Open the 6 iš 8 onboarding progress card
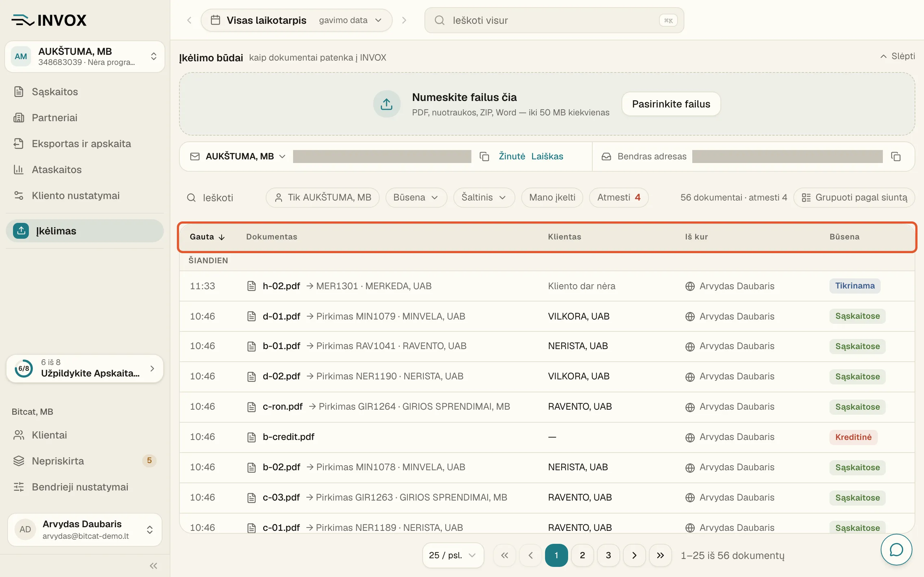The height and width of the screenshot is (577, 924). pos(85,369)
